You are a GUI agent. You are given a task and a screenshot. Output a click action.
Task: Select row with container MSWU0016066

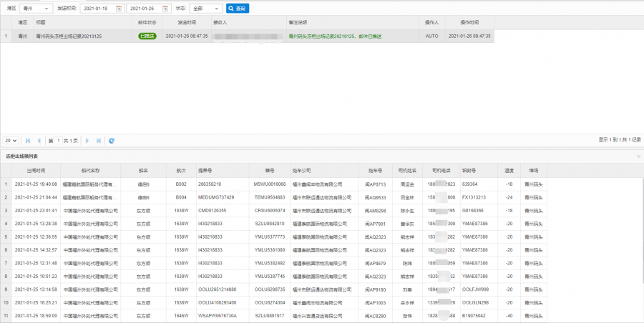coord(269,184)
